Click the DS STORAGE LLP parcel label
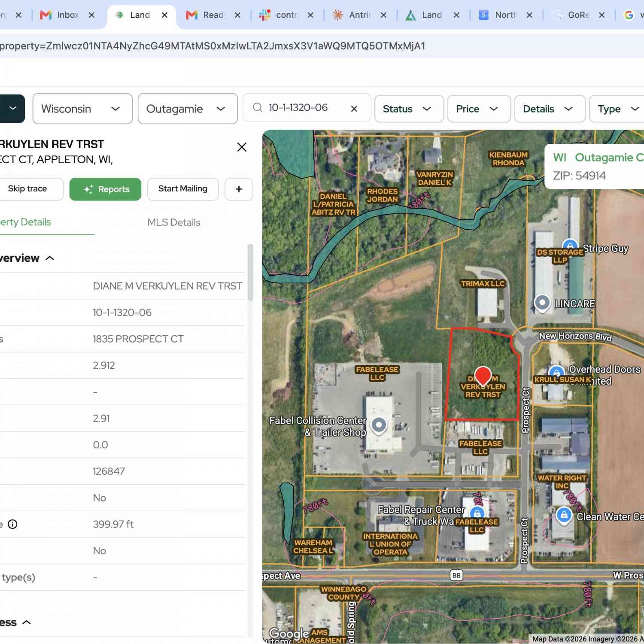The height and width of the screenshot is (644, 644). coord(560,256)
